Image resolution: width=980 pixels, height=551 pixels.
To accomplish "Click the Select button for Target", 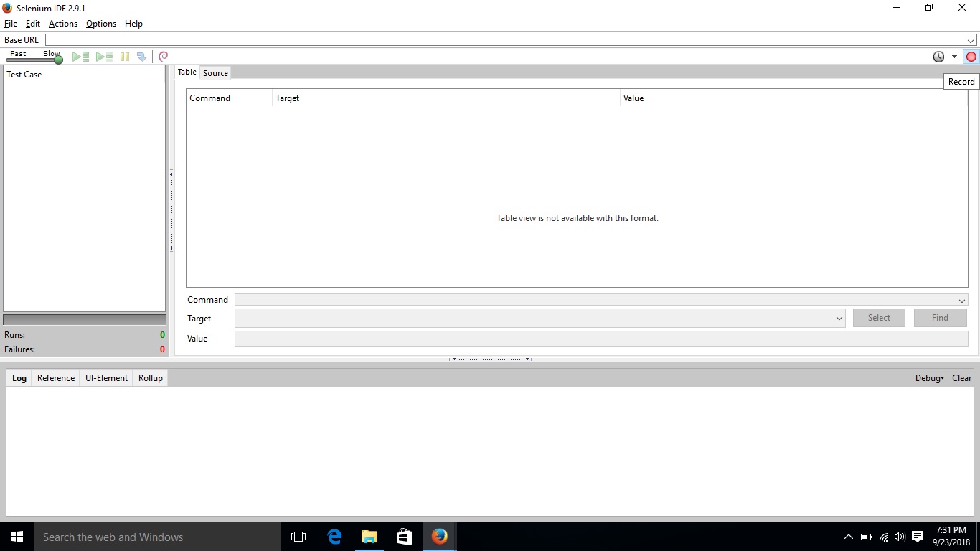I will [879, 318].
